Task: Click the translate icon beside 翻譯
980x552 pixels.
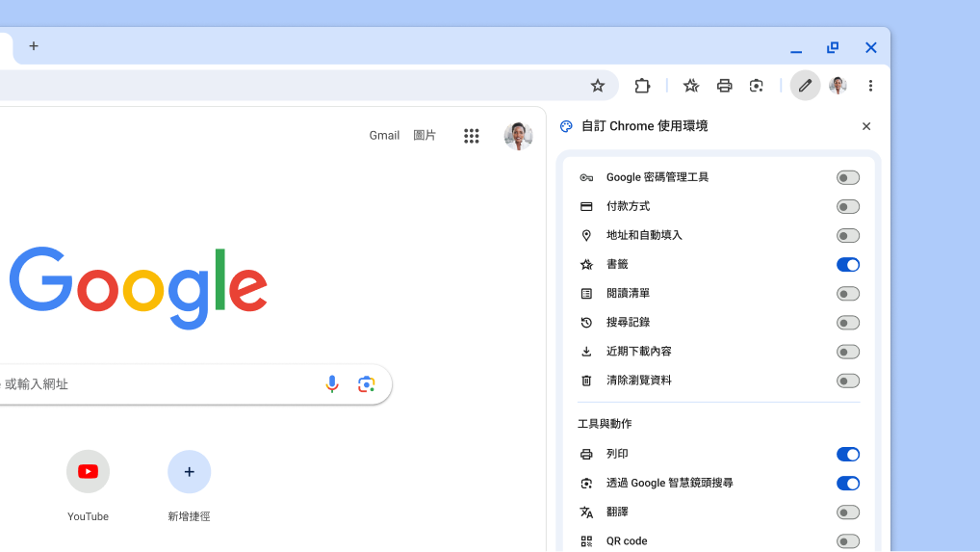Action: [586, 513]
